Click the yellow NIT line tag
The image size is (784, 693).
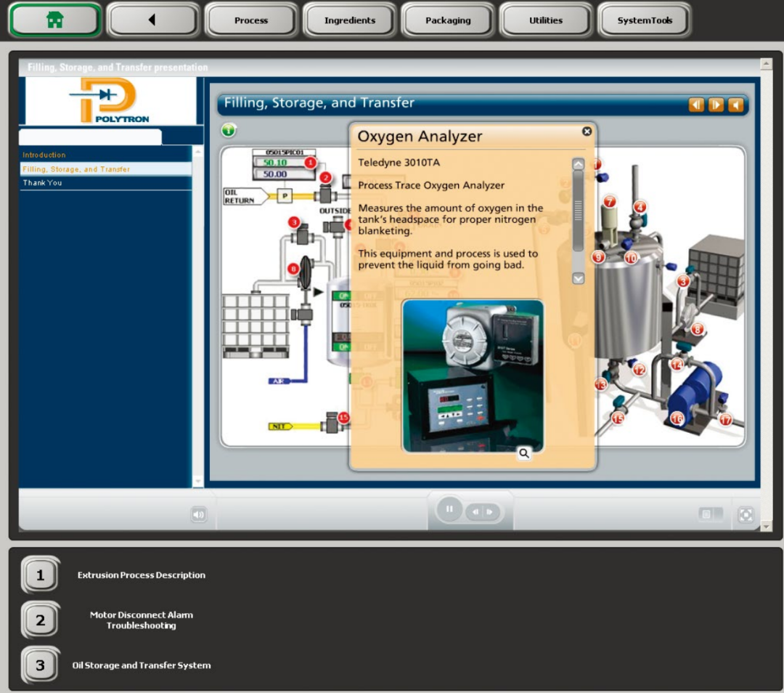(280, 426)
